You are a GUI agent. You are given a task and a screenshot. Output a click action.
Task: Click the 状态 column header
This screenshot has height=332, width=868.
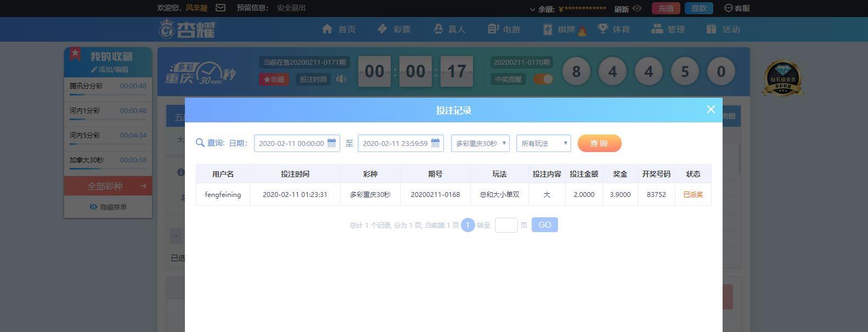(693, 174)
